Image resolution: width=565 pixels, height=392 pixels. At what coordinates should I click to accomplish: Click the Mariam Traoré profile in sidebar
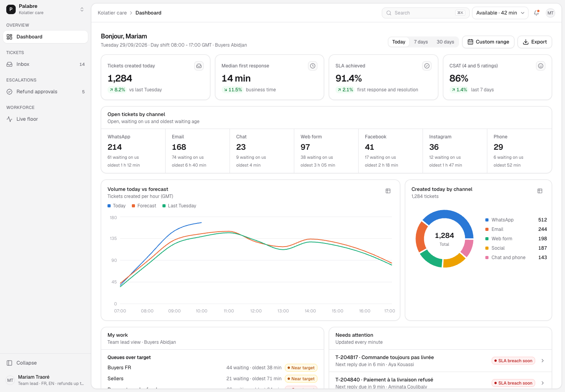[x=46, y=380]
